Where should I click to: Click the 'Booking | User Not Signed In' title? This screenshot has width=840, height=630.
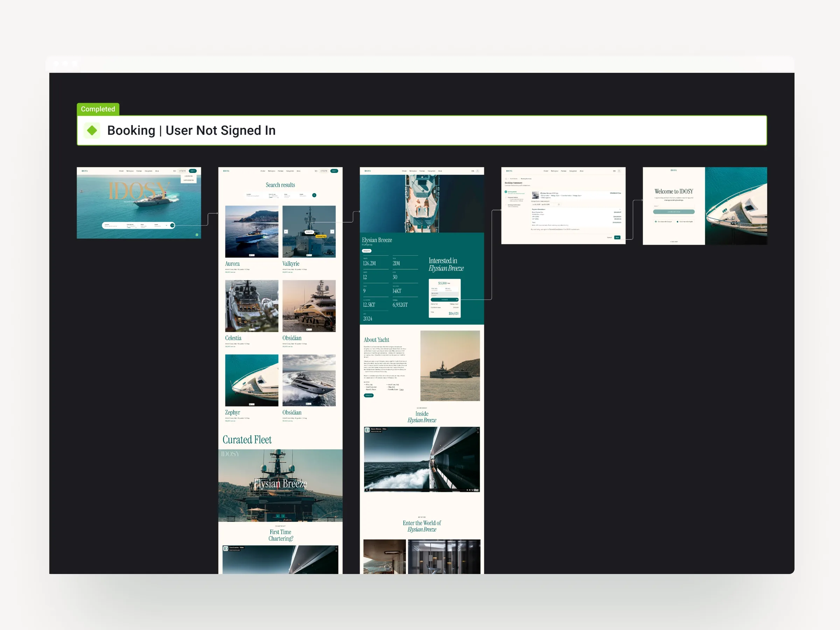(191, 130)
